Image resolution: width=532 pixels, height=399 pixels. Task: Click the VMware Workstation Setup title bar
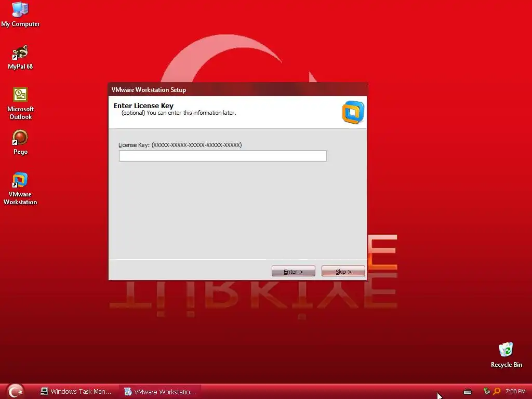237,89
